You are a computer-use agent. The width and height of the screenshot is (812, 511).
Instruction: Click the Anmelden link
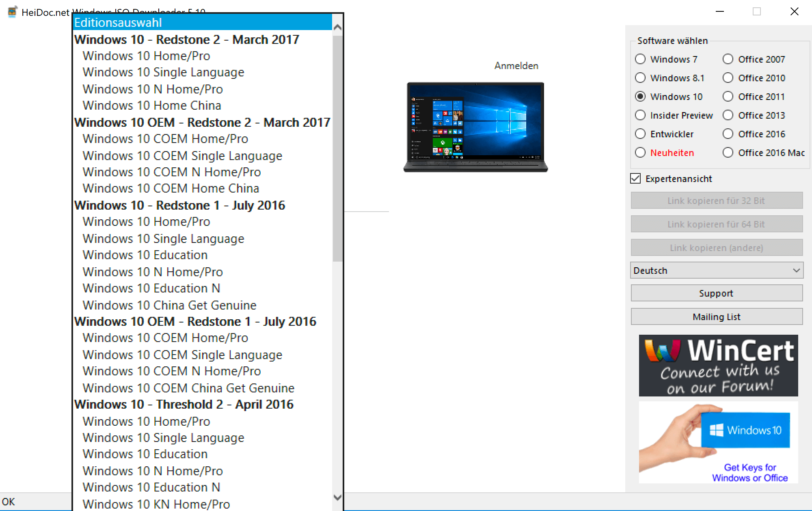click(516, 66)
